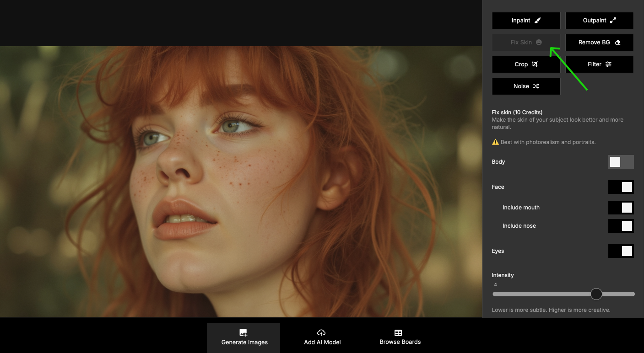Open the Outpaint expand tool

point(599,21)
